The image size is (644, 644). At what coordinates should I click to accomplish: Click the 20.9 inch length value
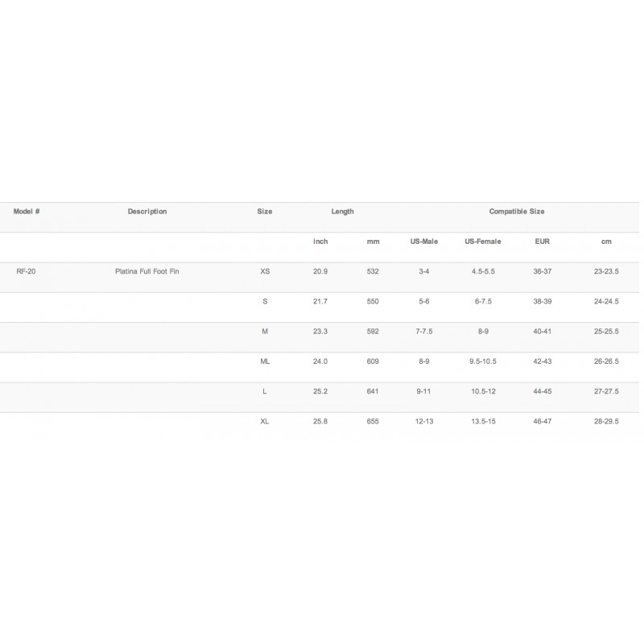pos(320,271)
